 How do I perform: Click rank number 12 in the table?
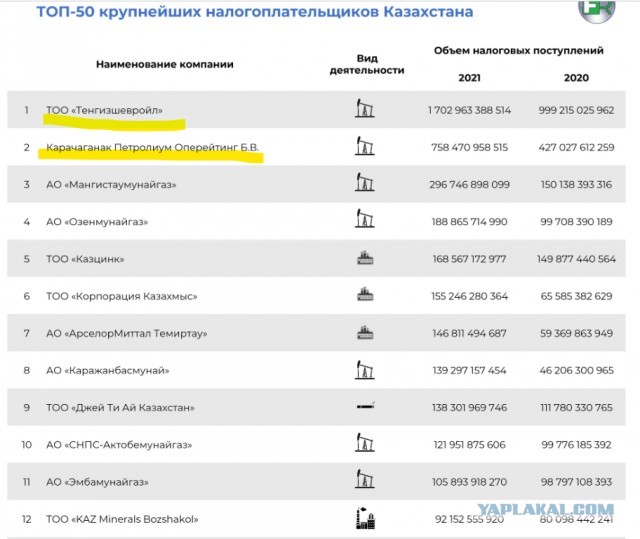(27, 519)
